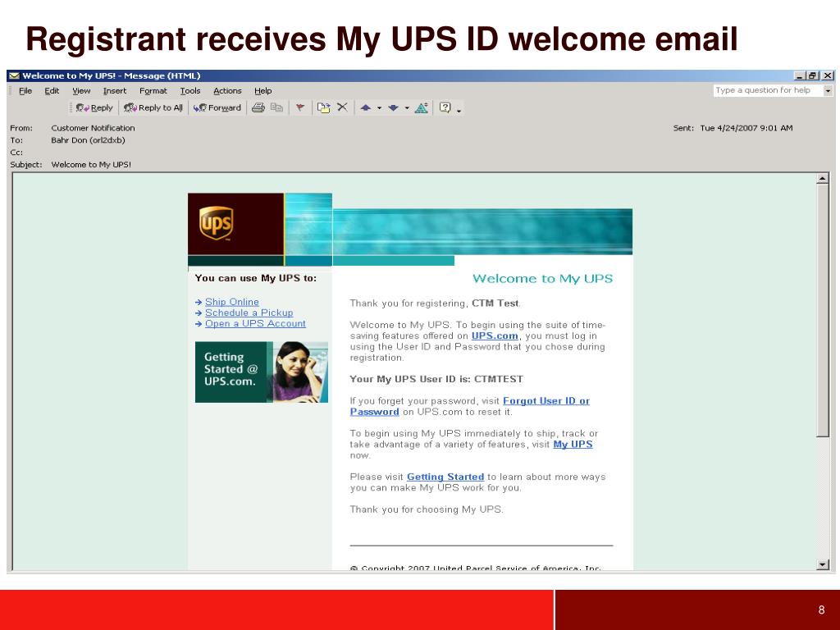
Task: Click the UPS shield logo
Action: pyautogui.click(x=217, y=223)
